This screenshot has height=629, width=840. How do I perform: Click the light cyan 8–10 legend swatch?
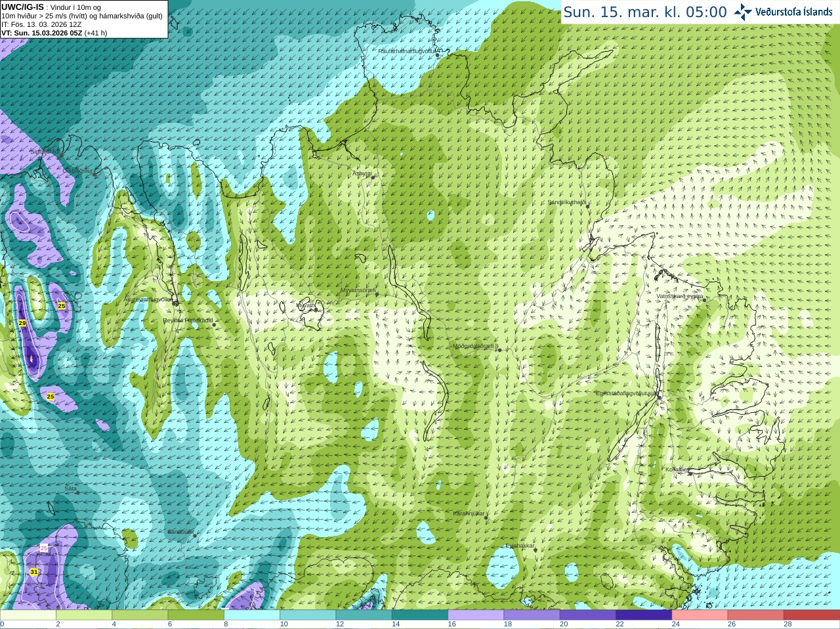pos(252,615)
